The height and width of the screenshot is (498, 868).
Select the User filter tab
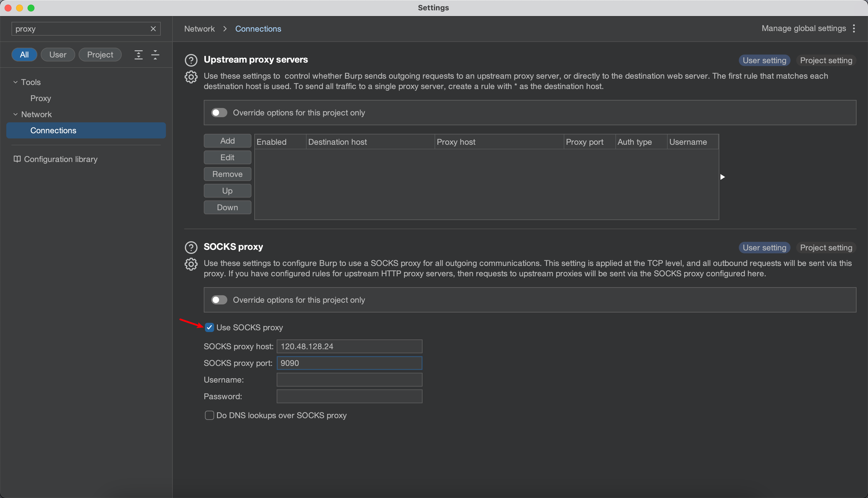point(58,55)
